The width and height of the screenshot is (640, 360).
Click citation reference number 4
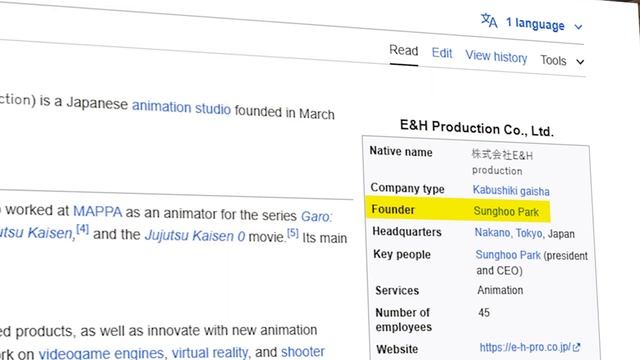pos(82,229)
